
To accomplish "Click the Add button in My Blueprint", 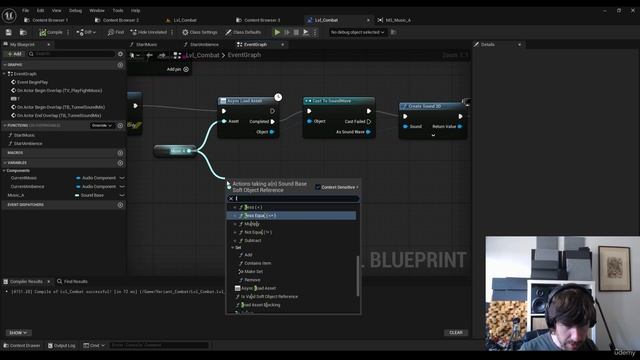I will click(x=14, y=54).
